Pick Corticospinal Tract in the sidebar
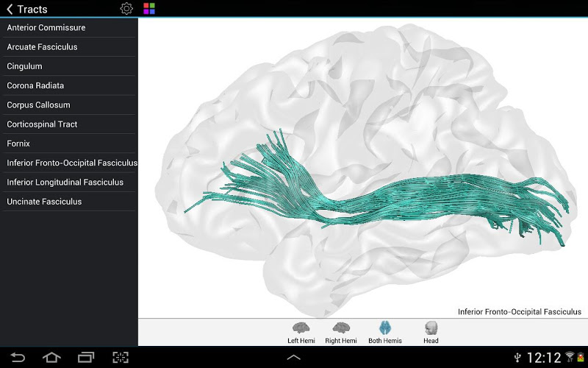This screenshot has height=368, width=588. pos(43,124)
